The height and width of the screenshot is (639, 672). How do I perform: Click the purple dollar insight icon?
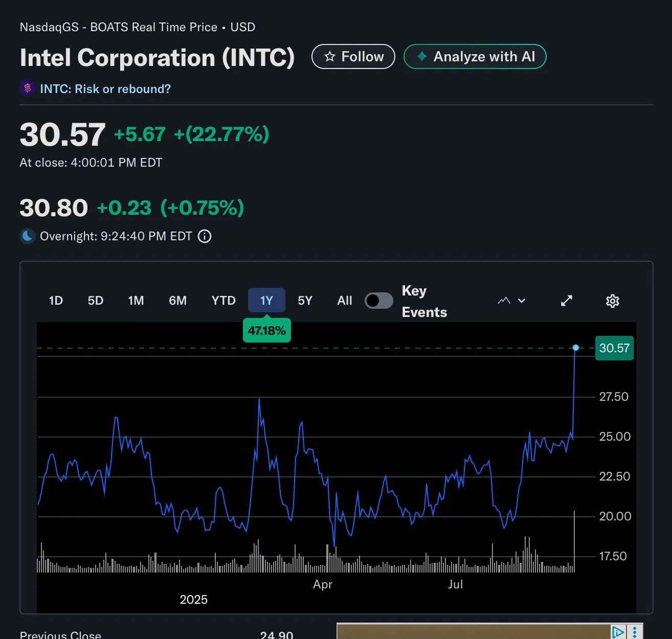tap(28, 88)
